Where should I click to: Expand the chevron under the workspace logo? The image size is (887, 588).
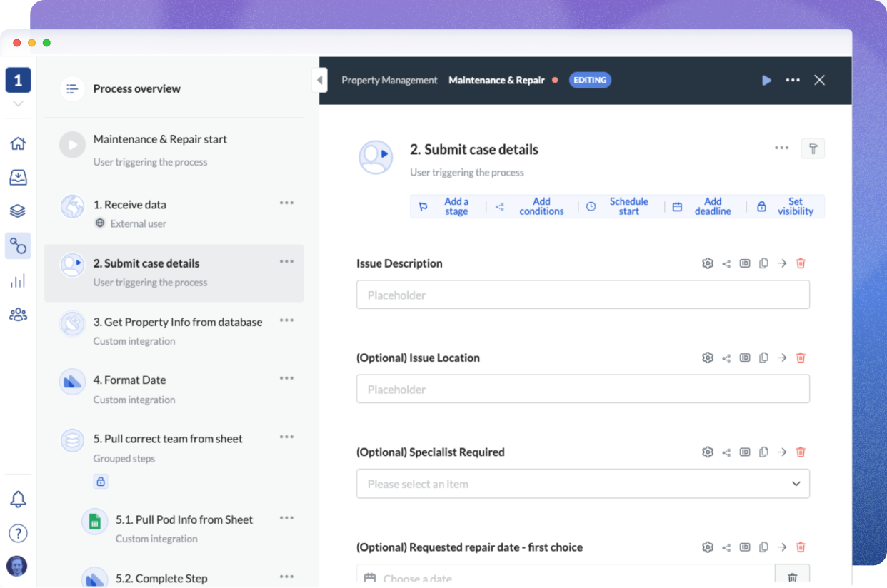click(x=18, y=103)
